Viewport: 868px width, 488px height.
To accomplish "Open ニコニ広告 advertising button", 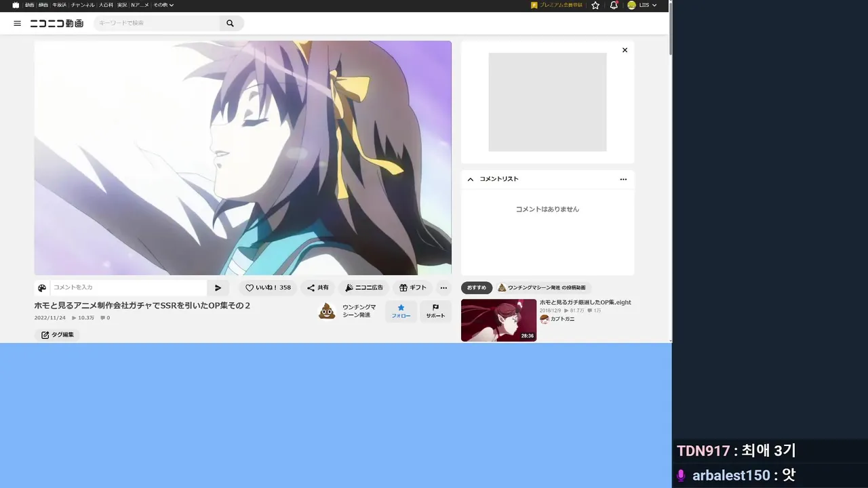I will (363, 287).
